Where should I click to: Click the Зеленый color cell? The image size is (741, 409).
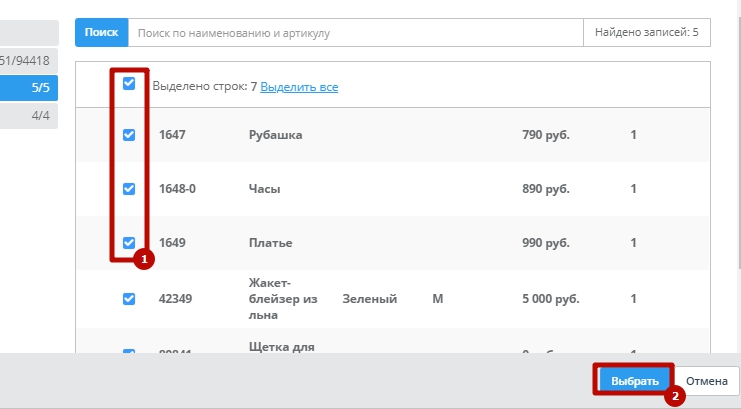(370, 299)
